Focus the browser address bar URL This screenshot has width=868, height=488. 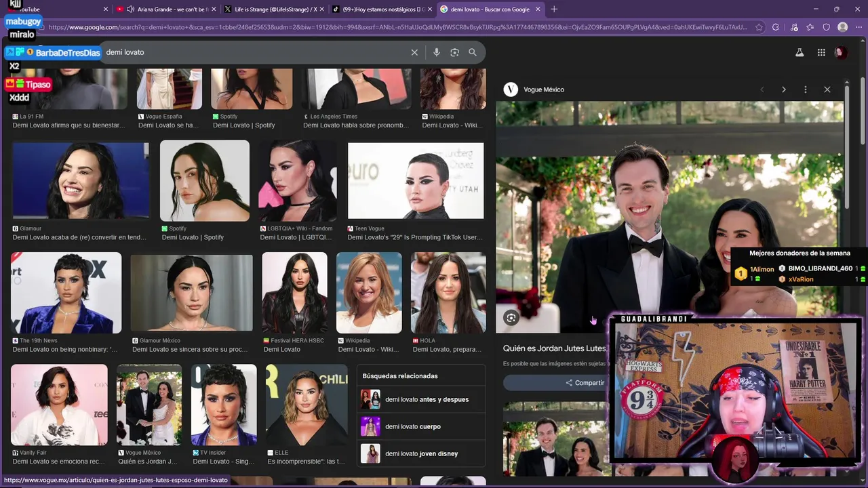[397, 27]
